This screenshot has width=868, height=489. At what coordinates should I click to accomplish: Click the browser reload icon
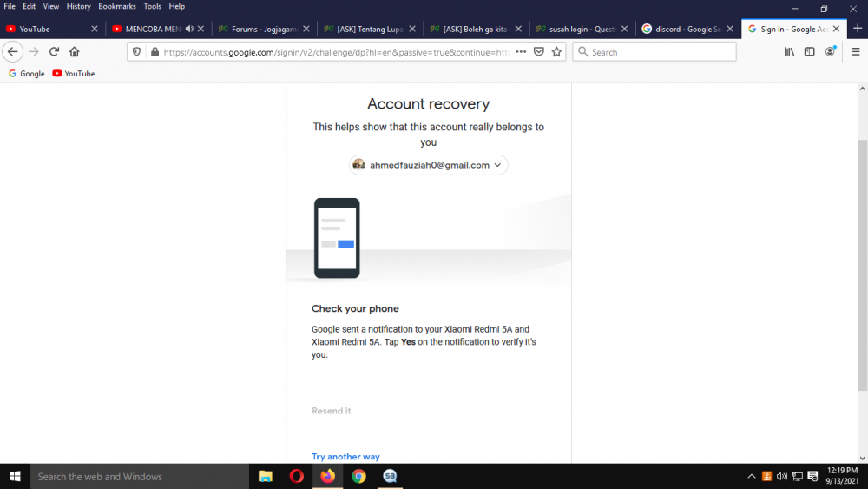(x=54, y=51)
